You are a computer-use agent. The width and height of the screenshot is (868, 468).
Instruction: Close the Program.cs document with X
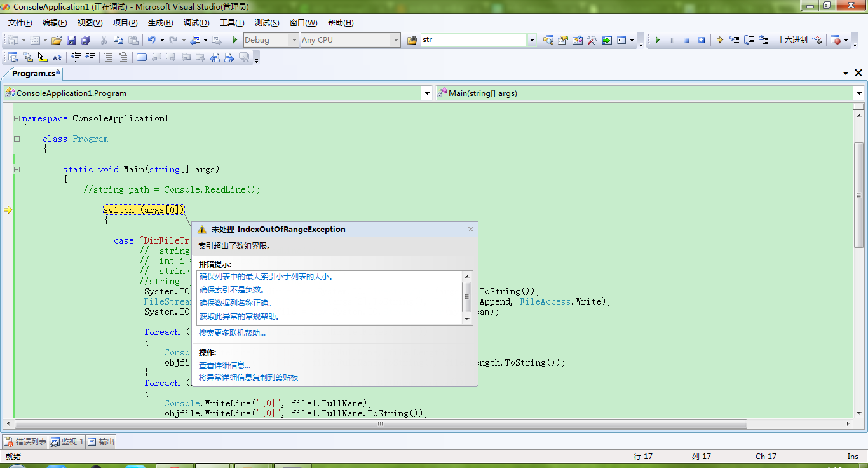coord(858,74)
